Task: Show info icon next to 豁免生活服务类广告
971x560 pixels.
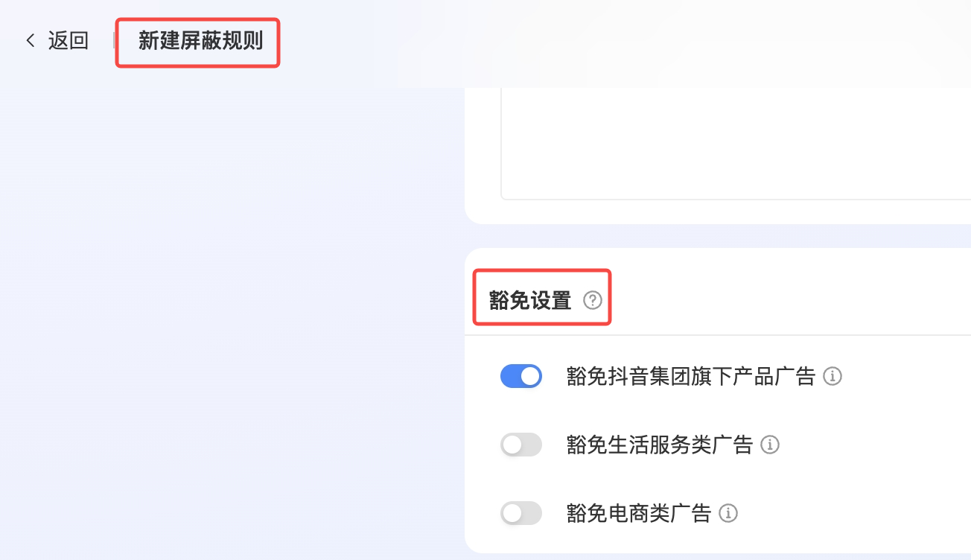Action: (x=770, y=445)
